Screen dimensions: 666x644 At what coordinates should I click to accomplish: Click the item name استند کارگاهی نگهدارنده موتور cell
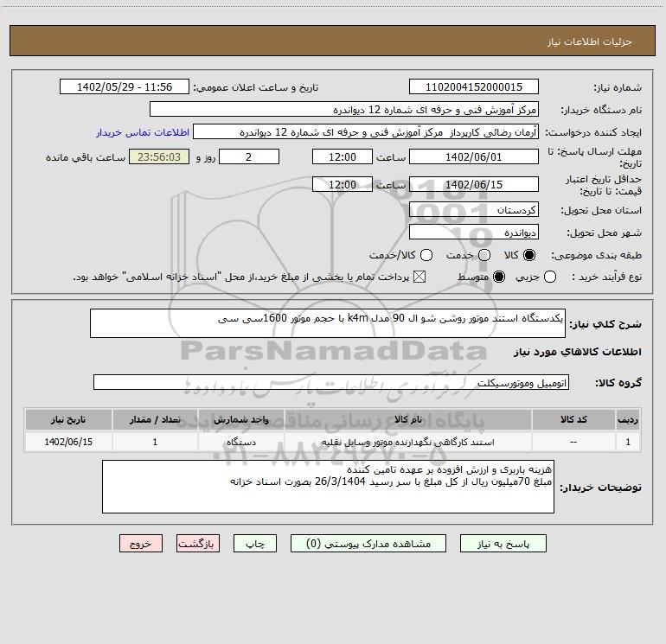(407, 443)
